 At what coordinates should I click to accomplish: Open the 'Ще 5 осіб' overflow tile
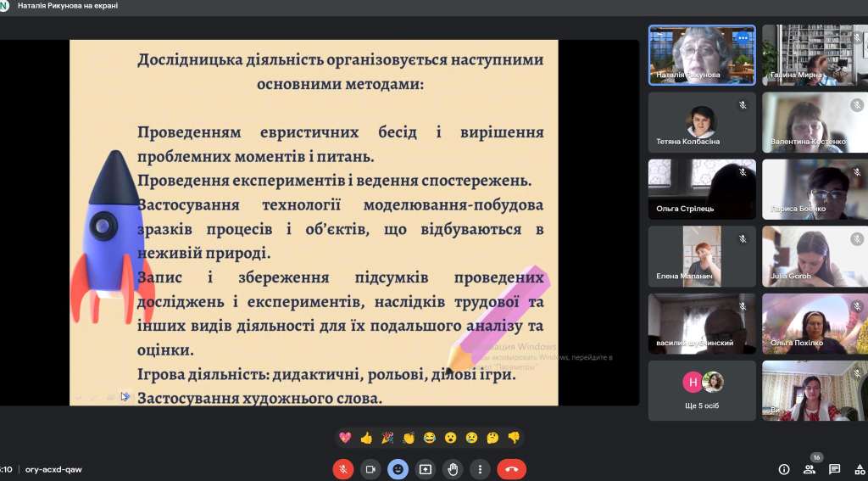pos(702,391)
